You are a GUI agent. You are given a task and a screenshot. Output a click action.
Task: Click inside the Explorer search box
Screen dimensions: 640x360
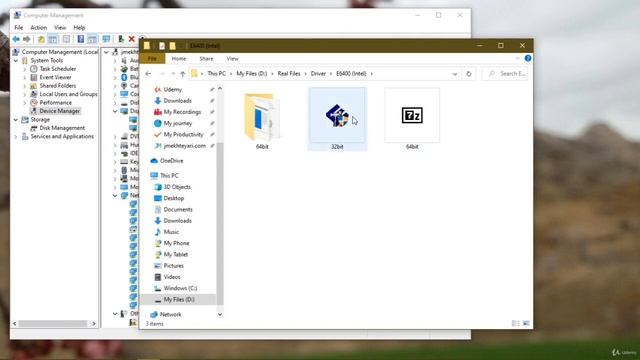click(505, 74)
